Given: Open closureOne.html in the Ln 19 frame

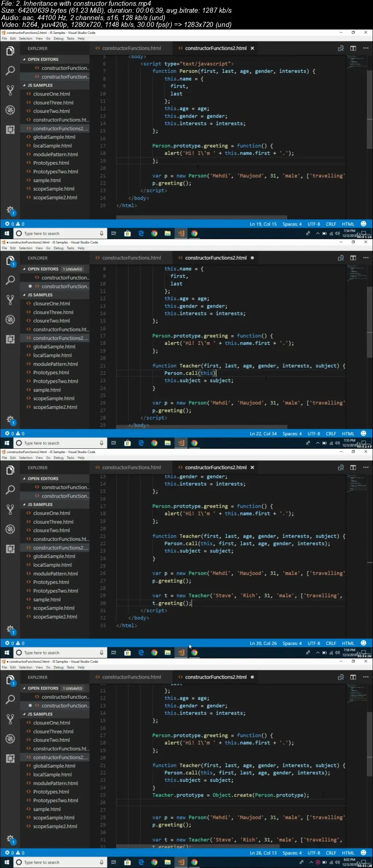Looking at the screenshot, I should click(x=51, y=94).
